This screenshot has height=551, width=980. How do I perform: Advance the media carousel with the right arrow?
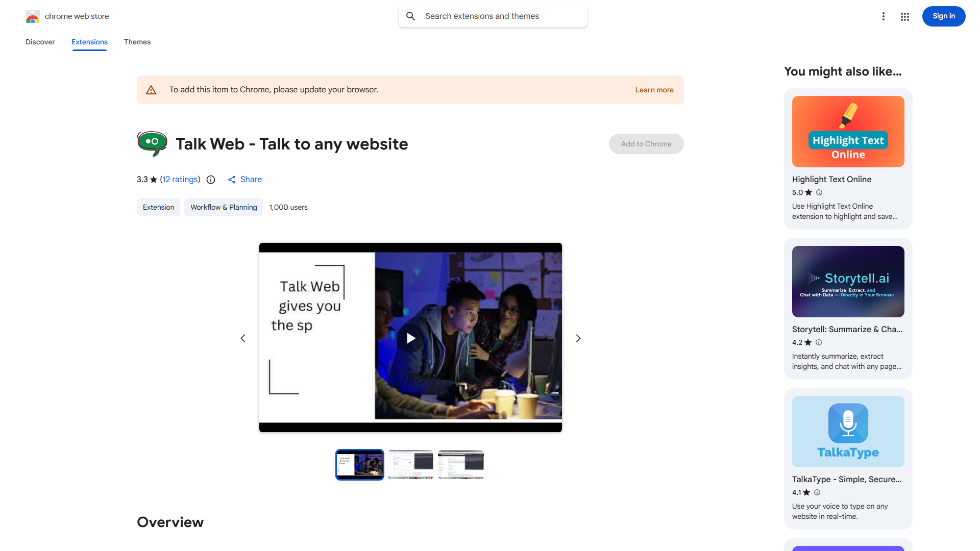pyautogui.click(x=578, y=338)
